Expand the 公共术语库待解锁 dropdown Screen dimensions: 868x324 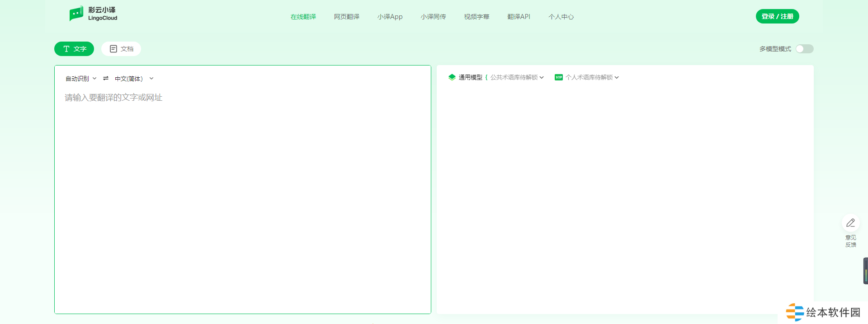(517, 77)
